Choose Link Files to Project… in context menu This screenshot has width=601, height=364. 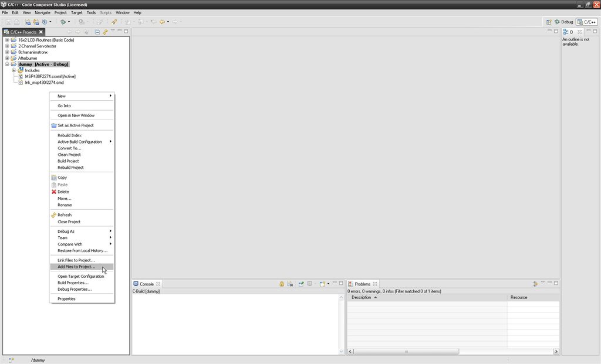82,260
